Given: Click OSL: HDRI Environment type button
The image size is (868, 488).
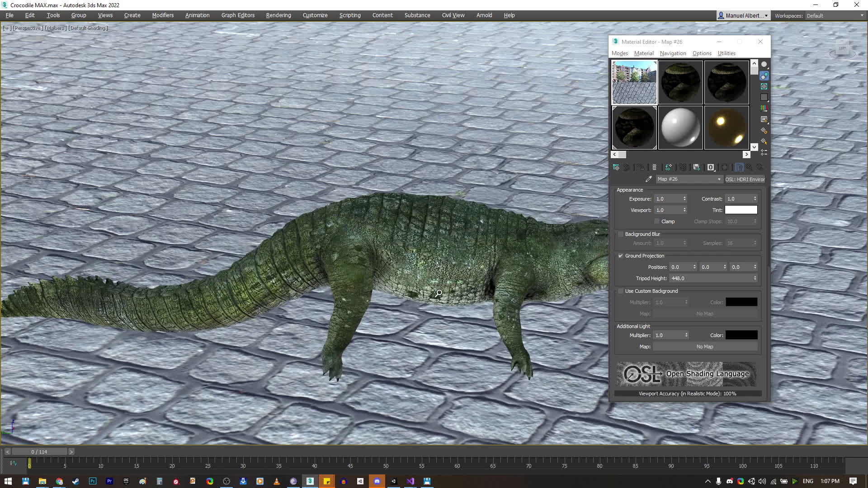Looking at the screenshot, I should 745,179.
